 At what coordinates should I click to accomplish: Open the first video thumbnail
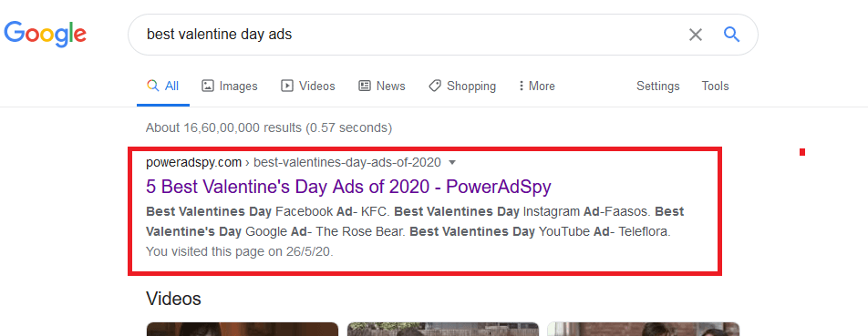click(x=243, y=329)
